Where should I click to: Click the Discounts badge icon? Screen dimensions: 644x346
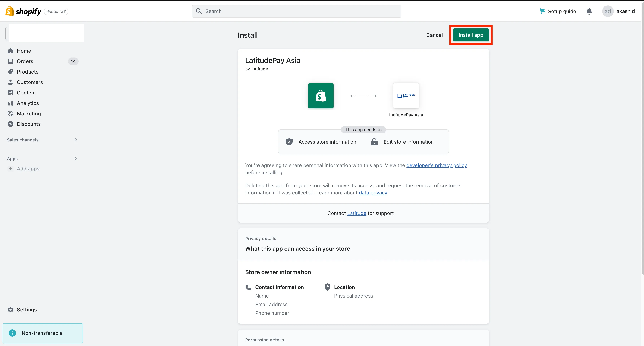point(10,124)
